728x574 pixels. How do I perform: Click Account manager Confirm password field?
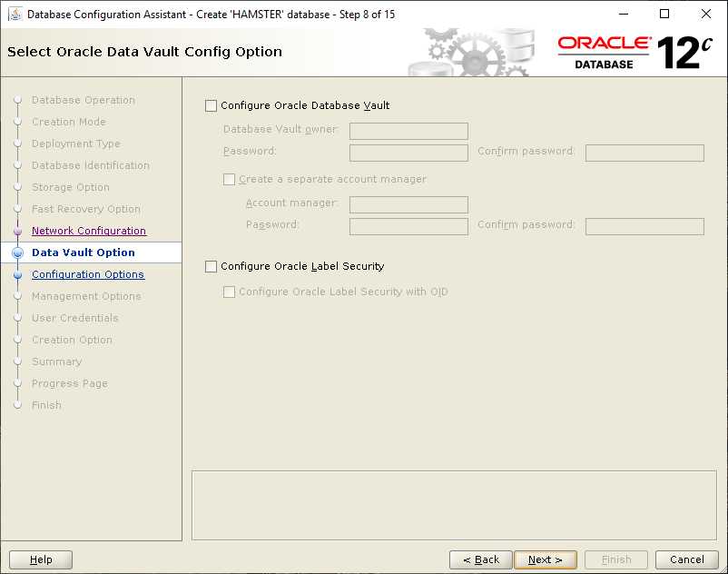click(644, 227)
